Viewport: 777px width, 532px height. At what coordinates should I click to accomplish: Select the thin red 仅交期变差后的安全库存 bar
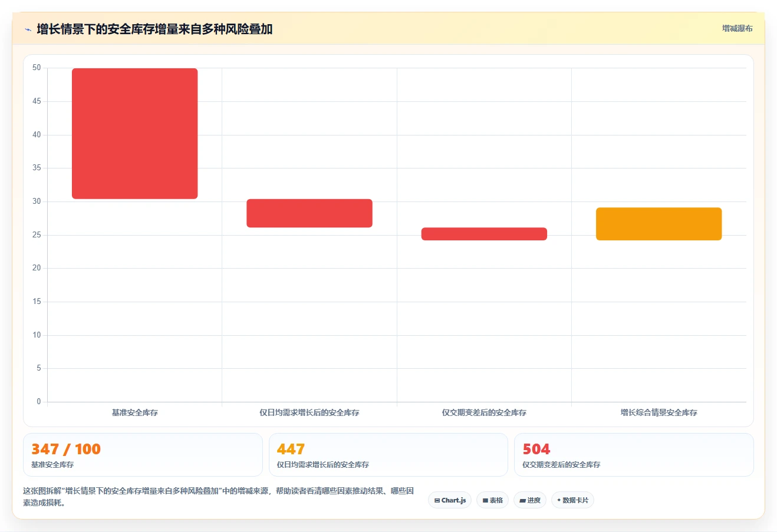[x=484, y=234]
